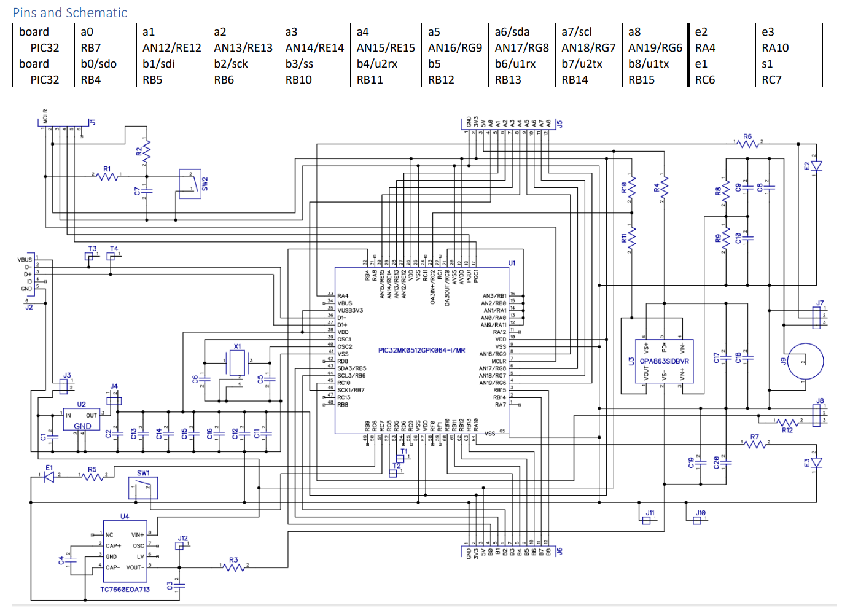Image resolution: width=842 pixels, height=616 pixels.
Task: Select the 'b7/u2tx' table cell
Action: (588, 63)
